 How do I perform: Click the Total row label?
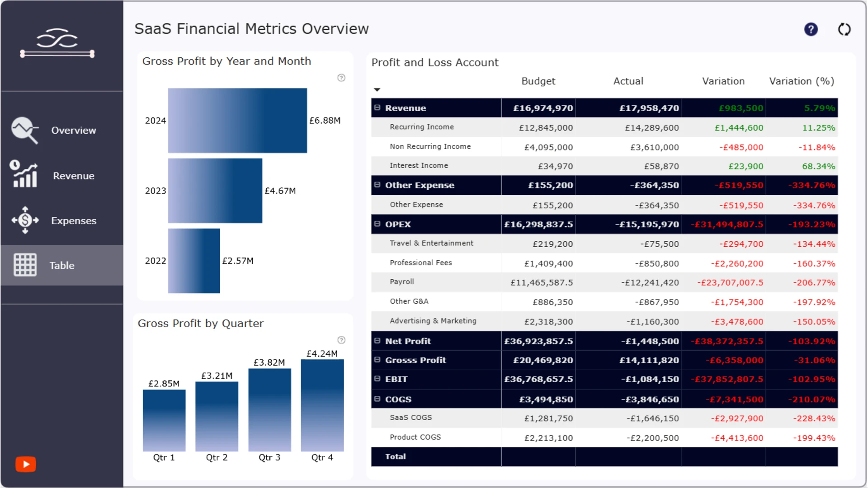(396, 456)
